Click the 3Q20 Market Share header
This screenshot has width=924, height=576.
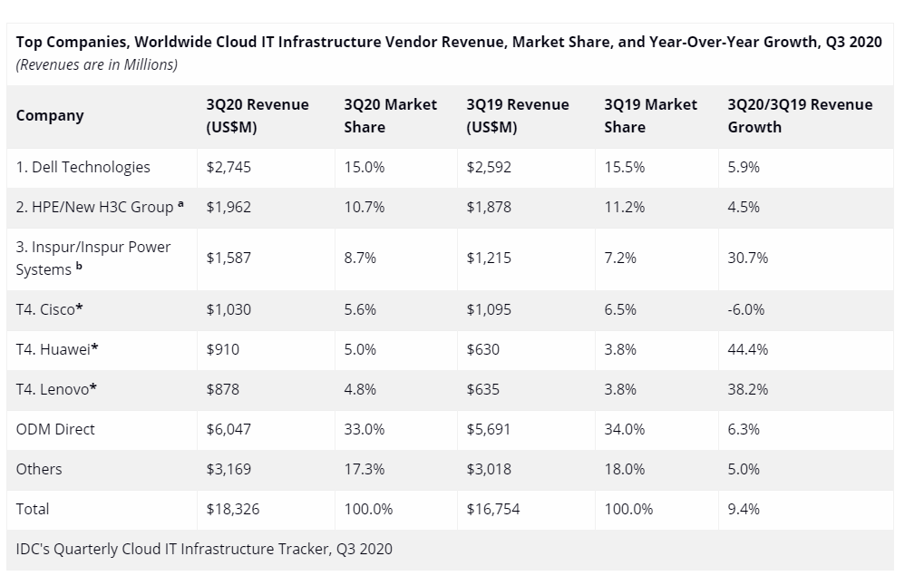[391, 116]
